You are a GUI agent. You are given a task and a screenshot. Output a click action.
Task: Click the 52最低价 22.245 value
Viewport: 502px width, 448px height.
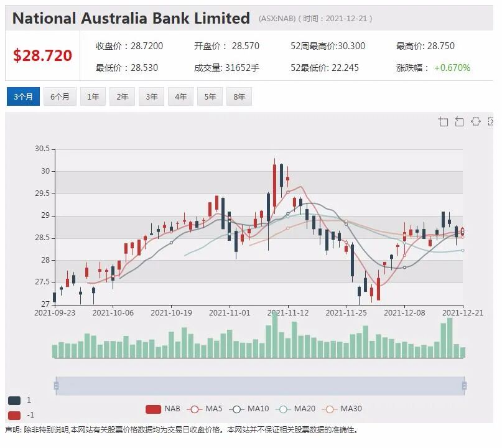tap(325, 68)
